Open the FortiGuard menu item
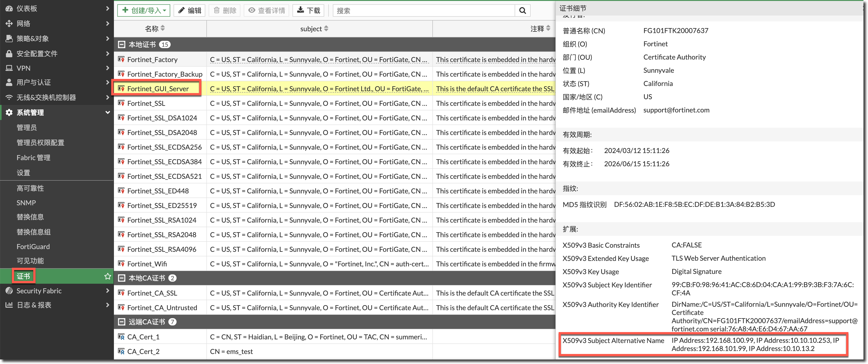 pyautogui.click(x=33, y=247)
